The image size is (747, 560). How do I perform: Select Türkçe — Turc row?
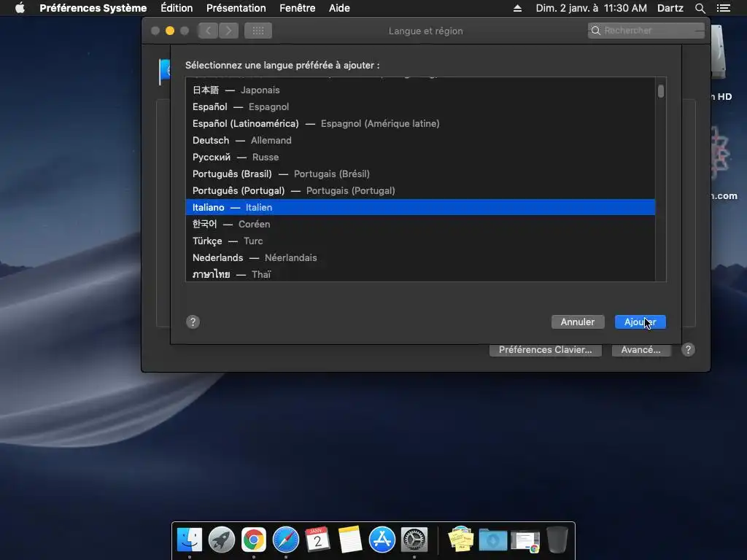pos(420,241)
